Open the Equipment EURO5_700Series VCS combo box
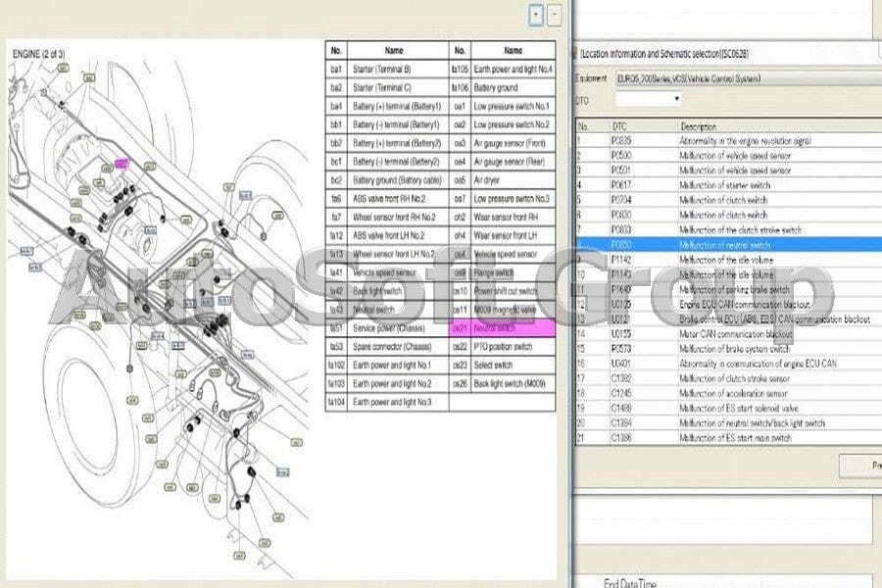The height and width of the screenshot is (588, 882). click(749, 78)
